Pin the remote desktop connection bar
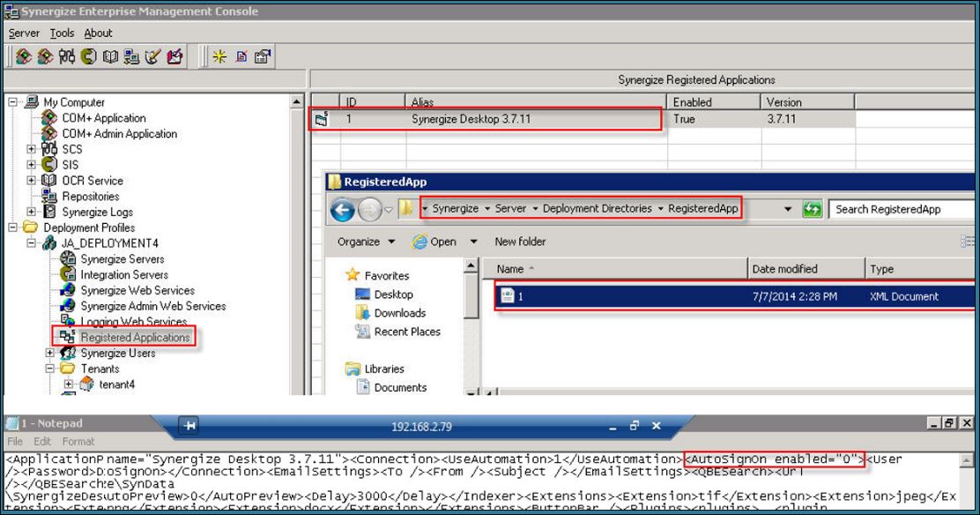The image size is (980, 515). pyautogui.click(x=189, y=426)
